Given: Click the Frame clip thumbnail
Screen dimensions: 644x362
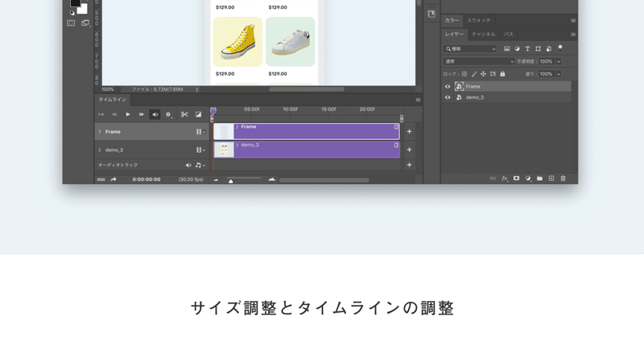Looking at the screenshot, I should point(224,132).
